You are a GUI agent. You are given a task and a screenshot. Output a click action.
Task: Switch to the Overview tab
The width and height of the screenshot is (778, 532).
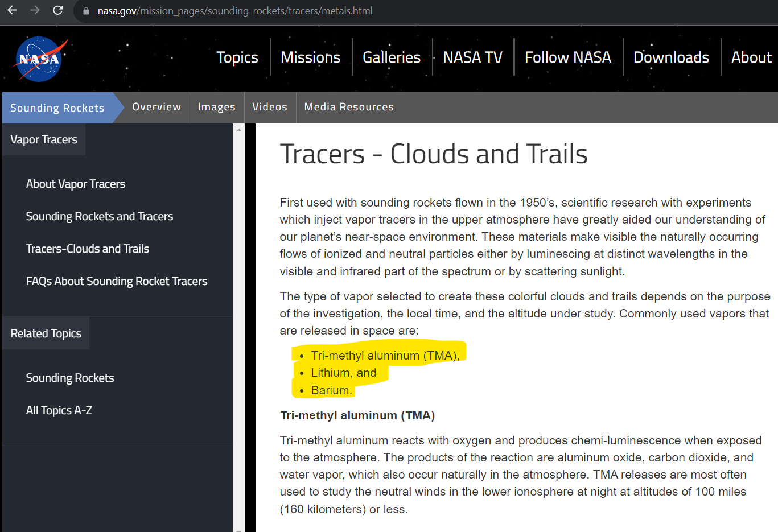click(157, 107)
